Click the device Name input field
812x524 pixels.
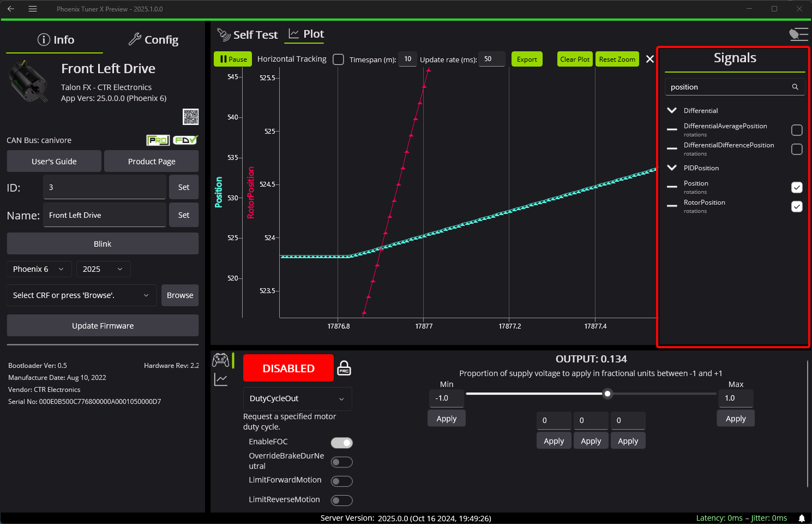[x=105, y=215]
